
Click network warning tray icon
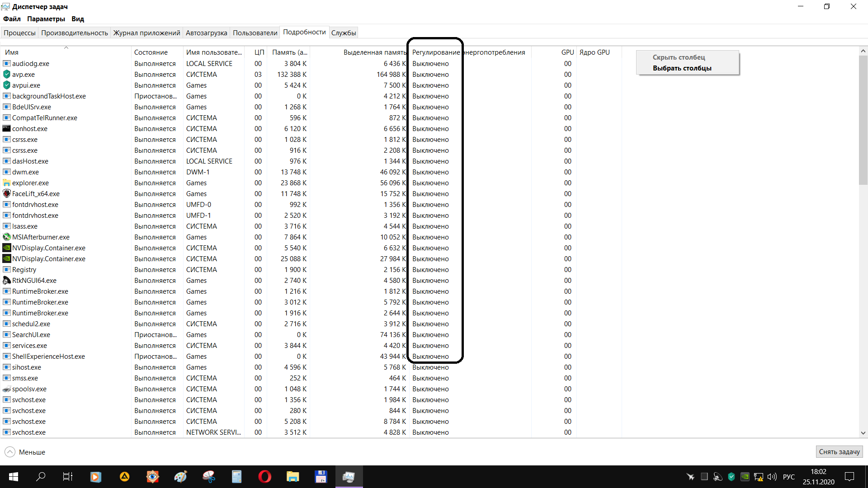[x=759, y=477]
